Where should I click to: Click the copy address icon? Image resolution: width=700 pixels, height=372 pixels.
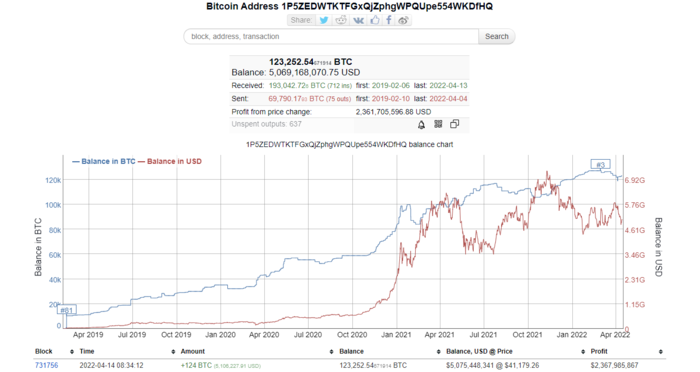[x=454, y=124]
